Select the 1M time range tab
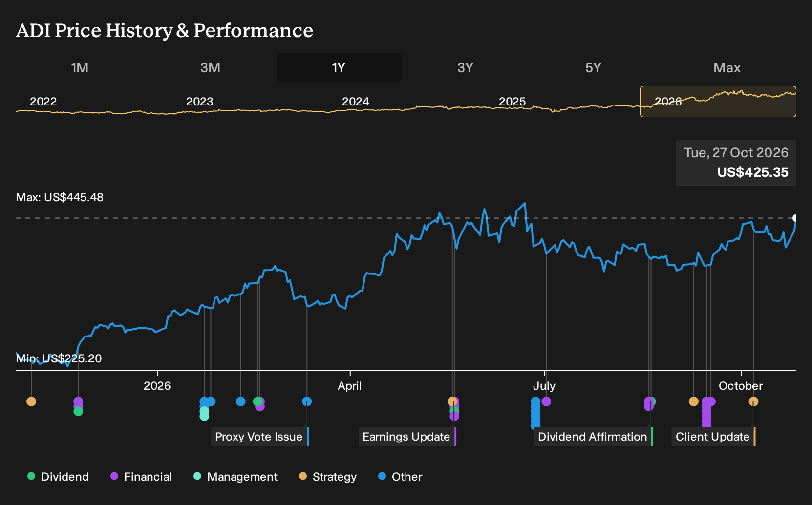This screenshot has height=505, width=812. [x=80, y=67]
